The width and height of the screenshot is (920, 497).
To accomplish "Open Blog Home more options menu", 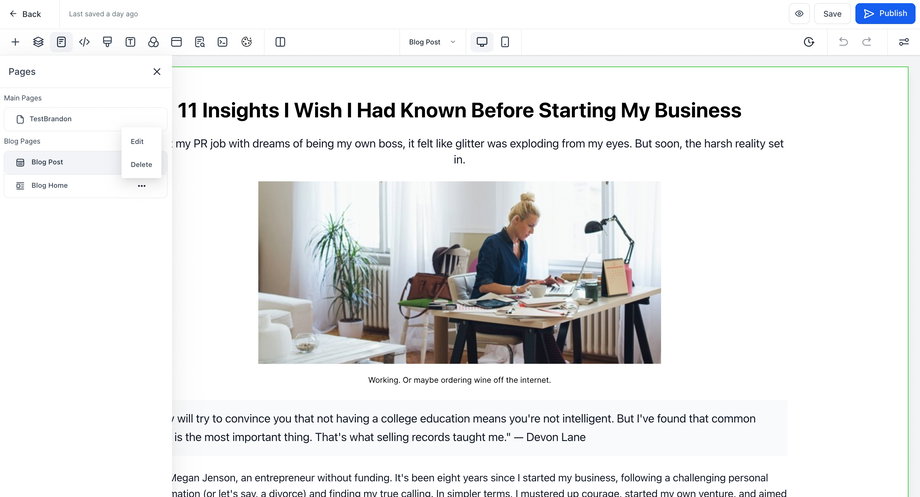I will pyautogui.click(x=141, y=186).
